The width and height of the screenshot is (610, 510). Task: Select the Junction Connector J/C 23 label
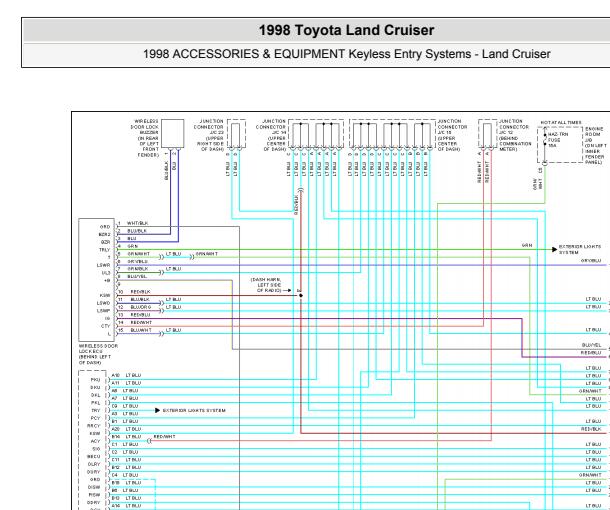(209, 135)
